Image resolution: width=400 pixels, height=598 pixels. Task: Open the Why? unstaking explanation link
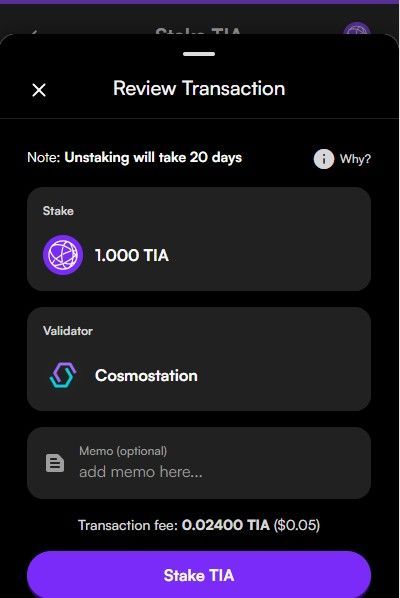(x=355, y=159)
